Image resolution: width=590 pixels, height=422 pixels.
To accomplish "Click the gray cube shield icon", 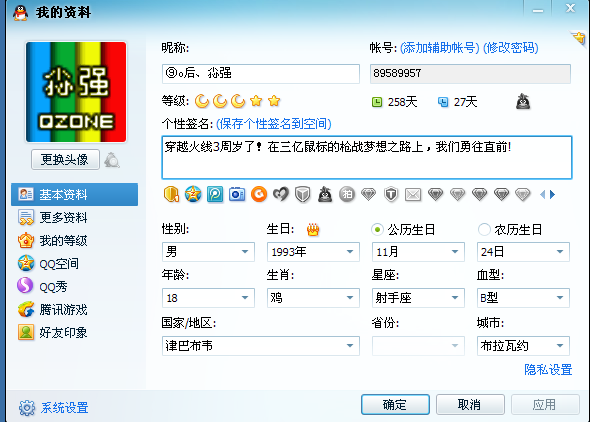I will pyautogui.click(x=303, y=194).
